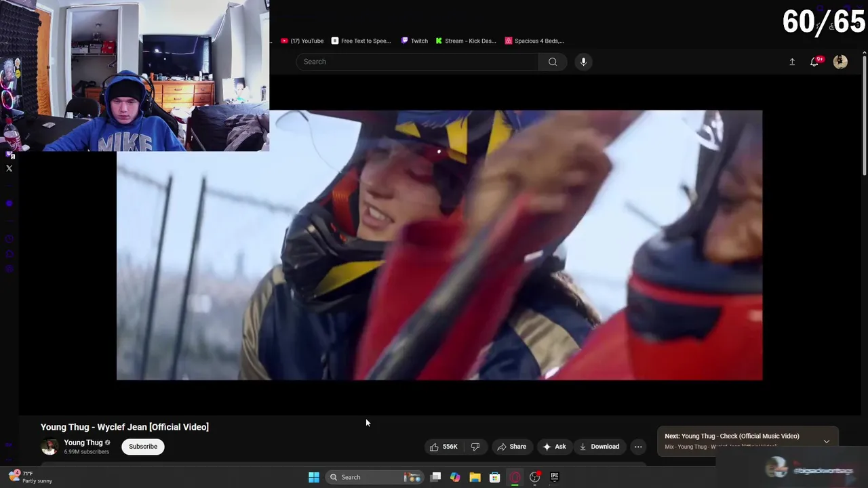Viewport: 868px width, 488px height.
Task: Open the Windows Start menu
Action: [x=314, y=477]
